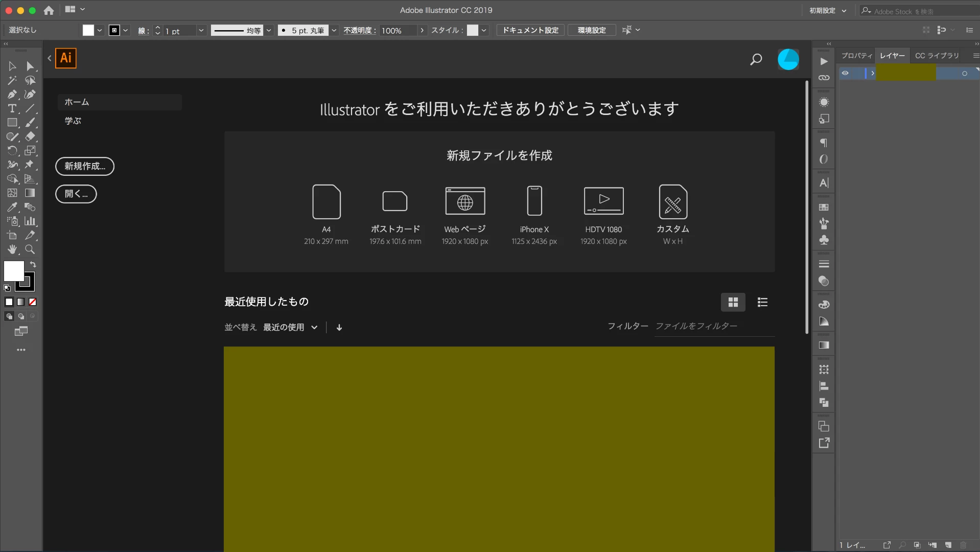Choose the Rectangle tool

click(x=12, y=123)
